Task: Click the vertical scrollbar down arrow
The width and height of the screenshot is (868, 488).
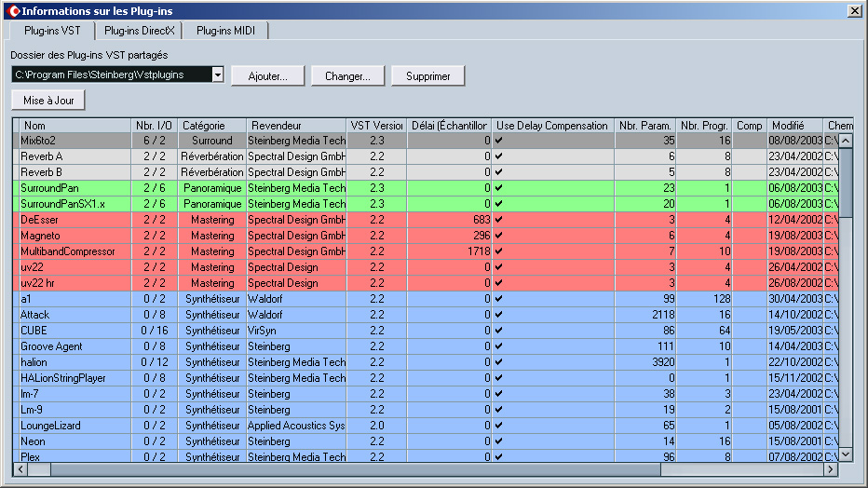Action: point(846,454)
